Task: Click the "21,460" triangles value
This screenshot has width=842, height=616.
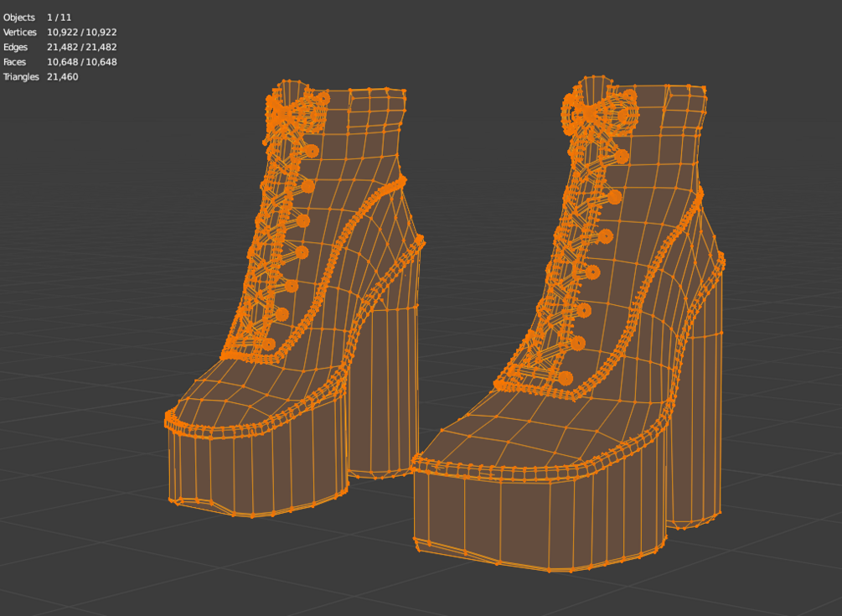Action: [62, 77]
